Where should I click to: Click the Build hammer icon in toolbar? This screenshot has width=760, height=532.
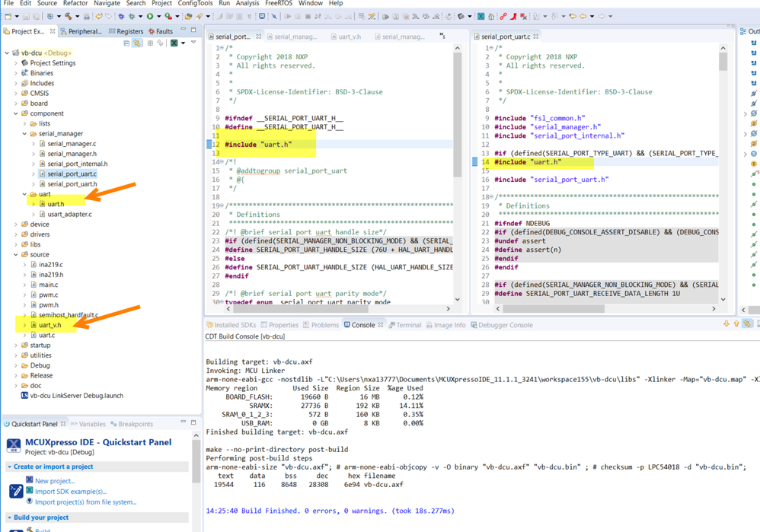coord(69,16)
